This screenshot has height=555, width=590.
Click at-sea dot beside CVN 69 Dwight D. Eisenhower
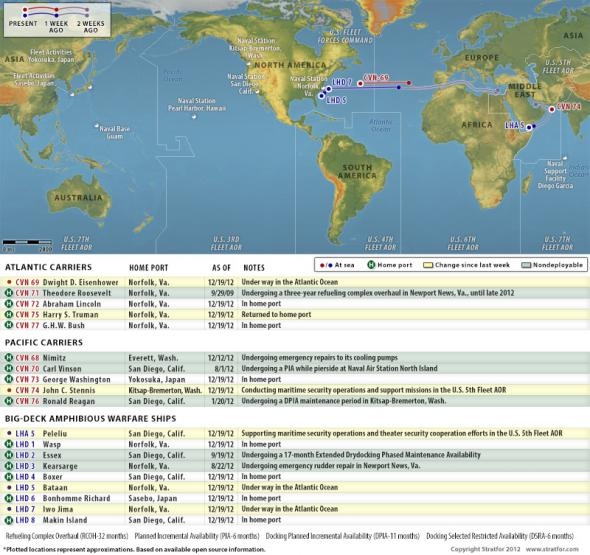tap(9, 282)
